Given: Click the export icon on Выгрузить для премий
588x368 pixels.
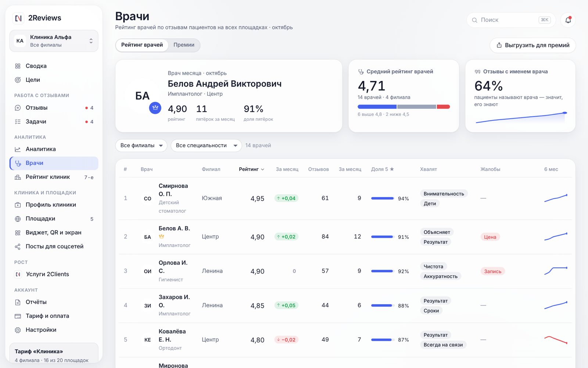Looking at the screenshot, I should (x=499, y=45).
